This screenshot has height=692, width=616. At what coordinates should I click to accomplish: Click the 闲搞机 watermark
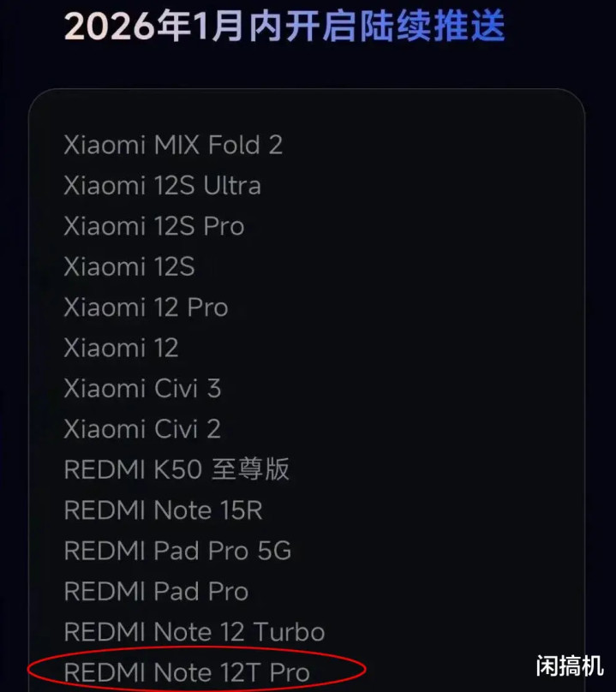570,665
